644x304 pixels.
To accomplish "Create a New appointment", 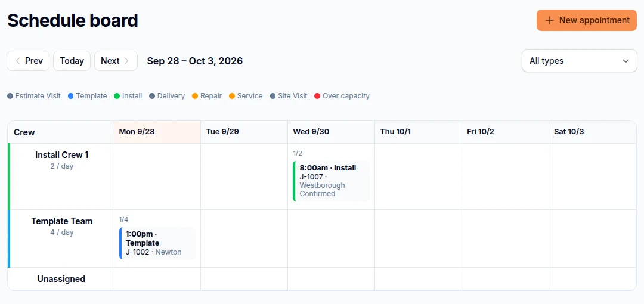I will pos(587,20).
